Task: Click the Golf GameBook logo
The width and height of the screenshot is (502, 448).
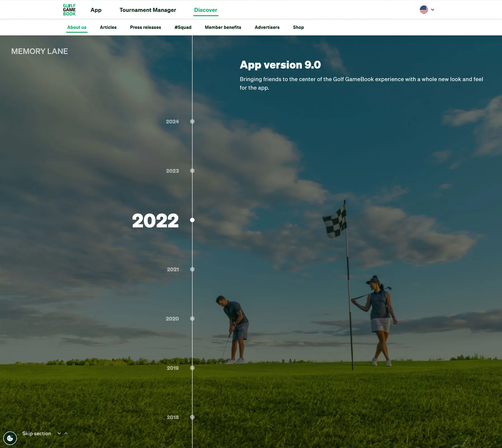Action: [x=69, y=10]
